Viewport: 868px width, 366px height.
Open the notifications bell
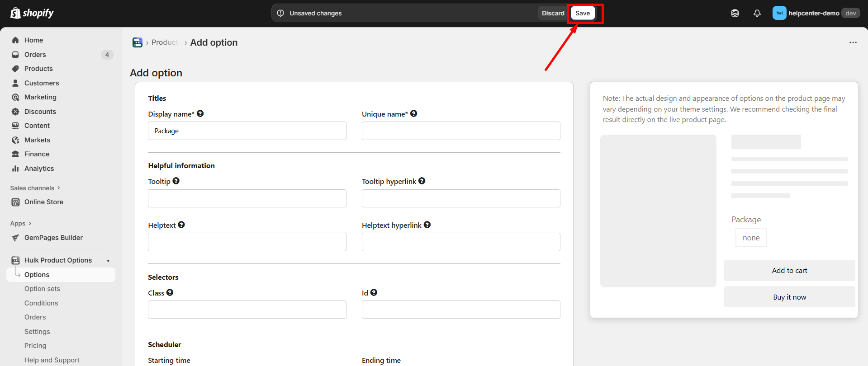coord(757,13)
